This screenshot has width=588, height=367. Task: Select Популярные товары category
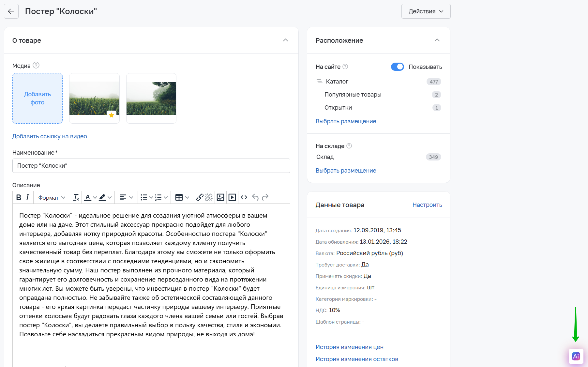[353, 95]
